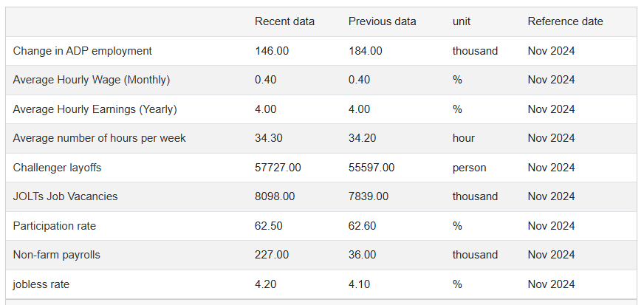Click "Average number of hours per week"
The width and height of the screenshot is (644, 305).
coord(100,138)
